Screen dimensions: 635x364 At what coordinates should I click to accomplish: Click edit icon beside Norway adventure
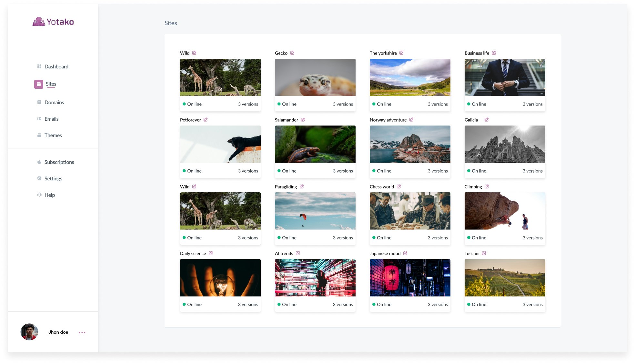point(411,120)
